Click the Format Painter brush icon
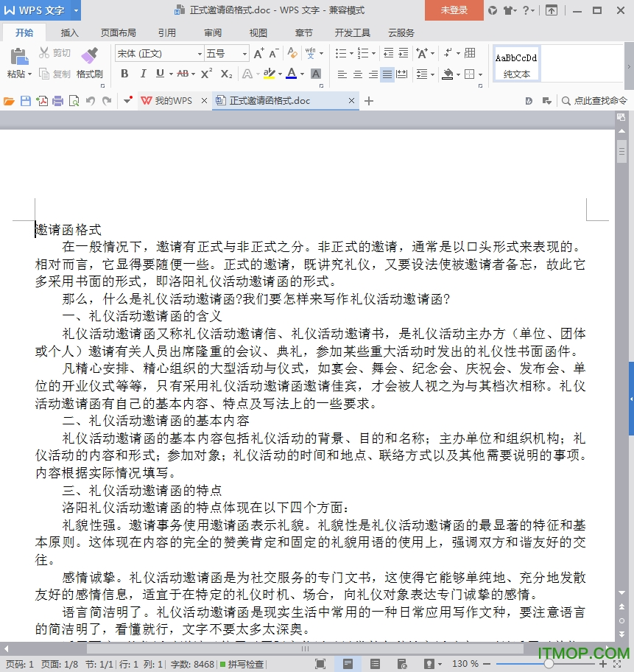 (x=89, y=56)
